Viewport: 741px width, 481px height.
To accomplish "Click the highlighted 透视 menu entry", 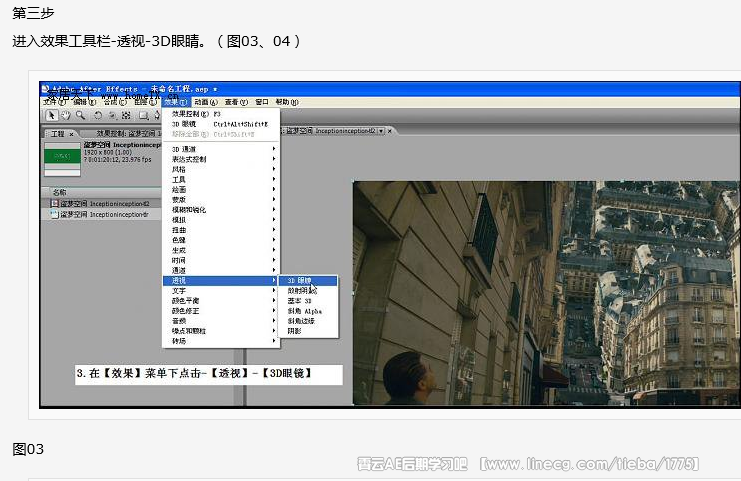I will (221, 281).
